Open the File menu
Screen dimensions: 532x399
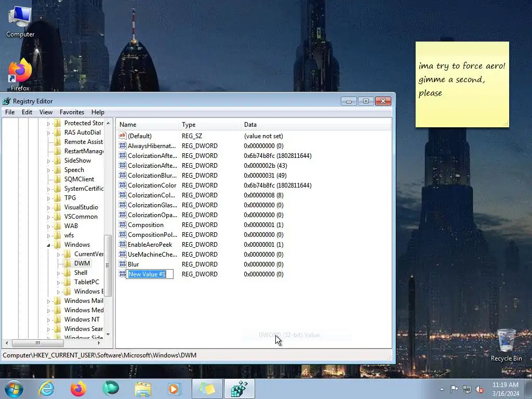[10, 112]
